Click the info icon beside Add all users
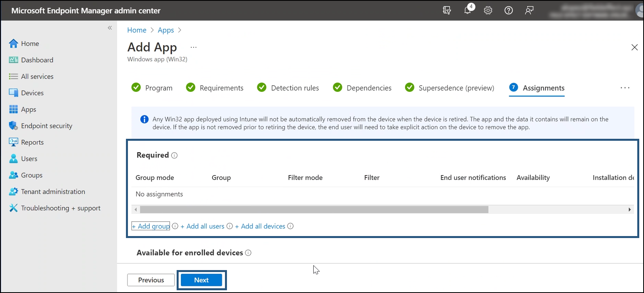This screenshot has width=644, height=293. (229, 226)
